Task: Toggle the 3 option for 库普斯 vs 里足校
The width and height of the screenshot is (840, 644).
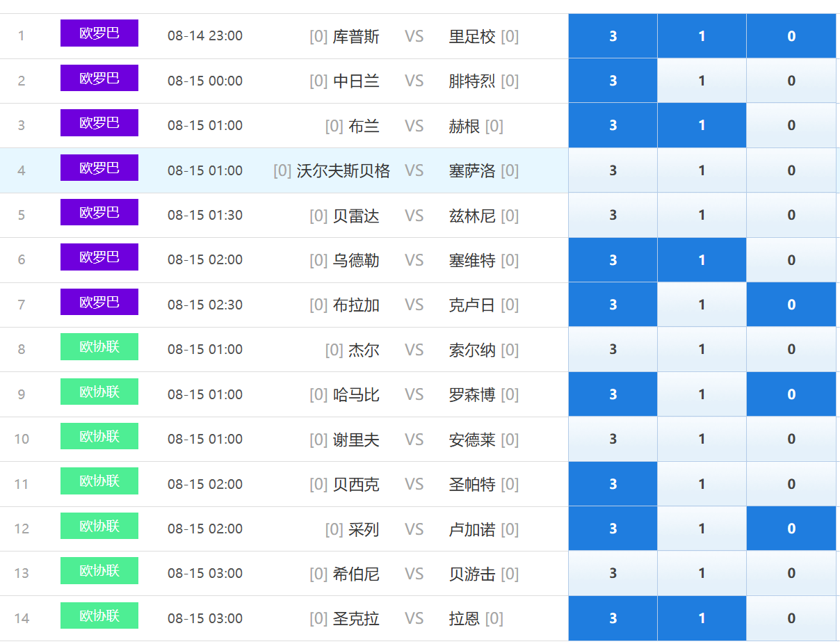Action: (x=613, y=36)
